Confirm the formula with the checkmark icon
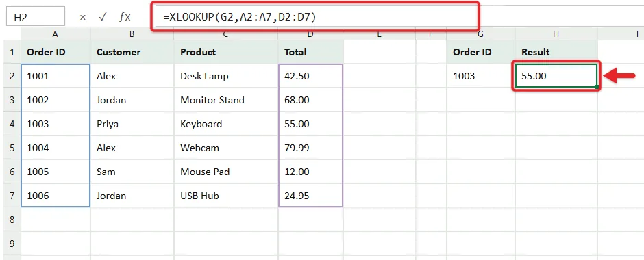Viewport: 644px width, 260px height. pyautogui.click(x=103, y=17)
